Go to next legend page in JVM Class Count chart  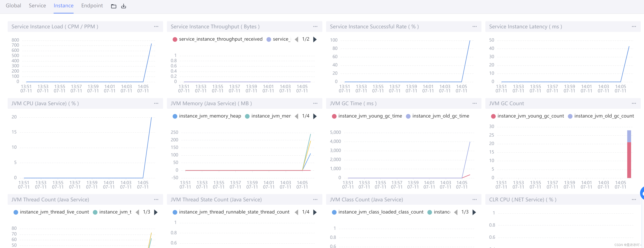pyautogui.click(x=474, y=212)
